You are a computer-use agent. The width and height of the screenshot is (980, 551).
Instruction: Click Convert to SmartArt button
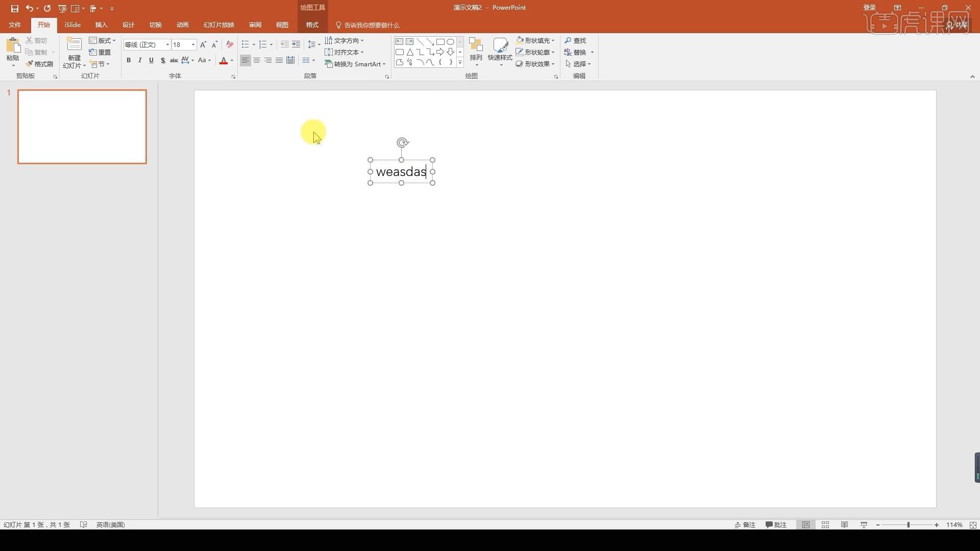tap(355, 64)
